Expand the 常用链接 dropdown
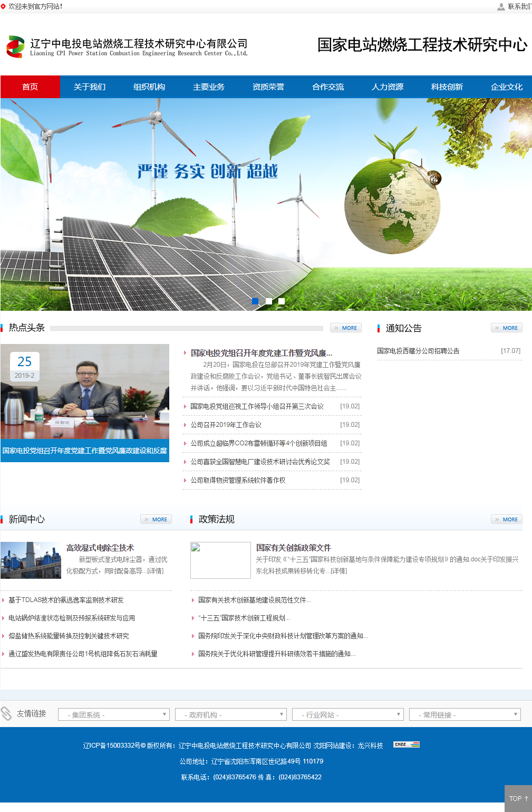 [465, 714]
